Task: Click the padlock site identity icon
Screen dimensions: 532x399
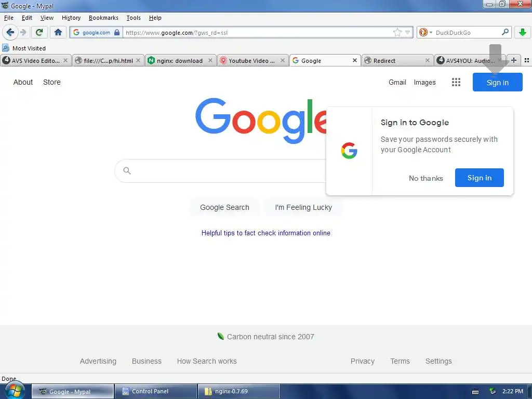Action: click(117, 32)
